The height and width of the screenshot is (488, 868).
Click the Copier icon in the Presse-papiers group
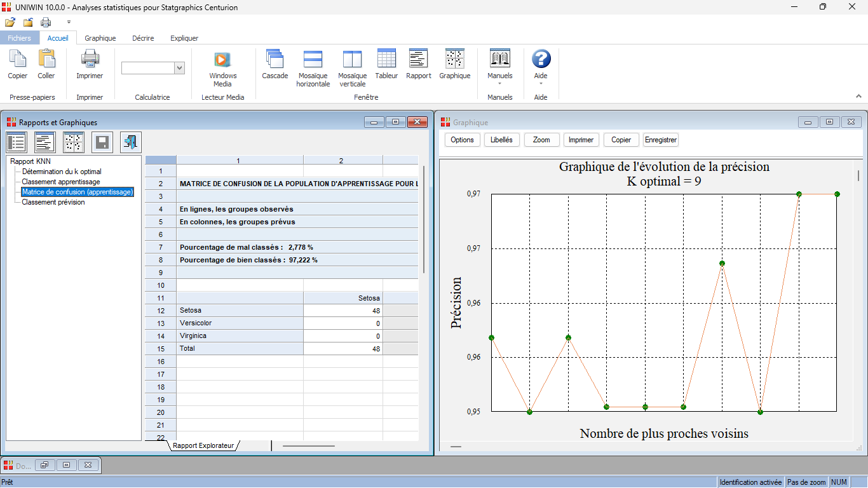(x=18, y=59)
